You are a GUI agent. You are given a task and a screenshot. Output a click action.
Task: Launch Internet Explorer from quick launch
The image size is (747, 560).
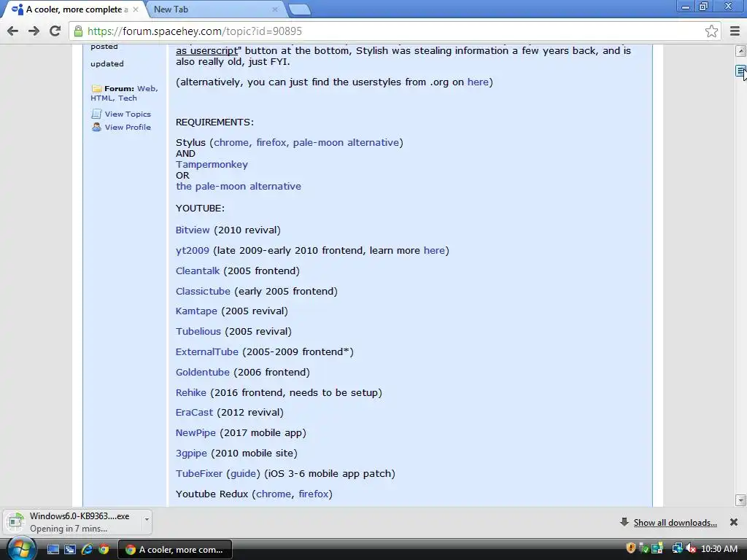point(87,550)
